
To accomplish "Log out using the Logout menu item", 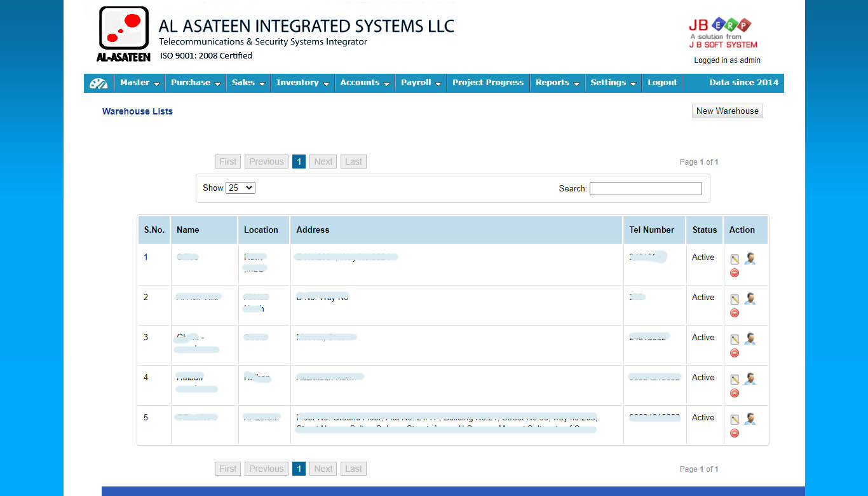I will [663, 83].
